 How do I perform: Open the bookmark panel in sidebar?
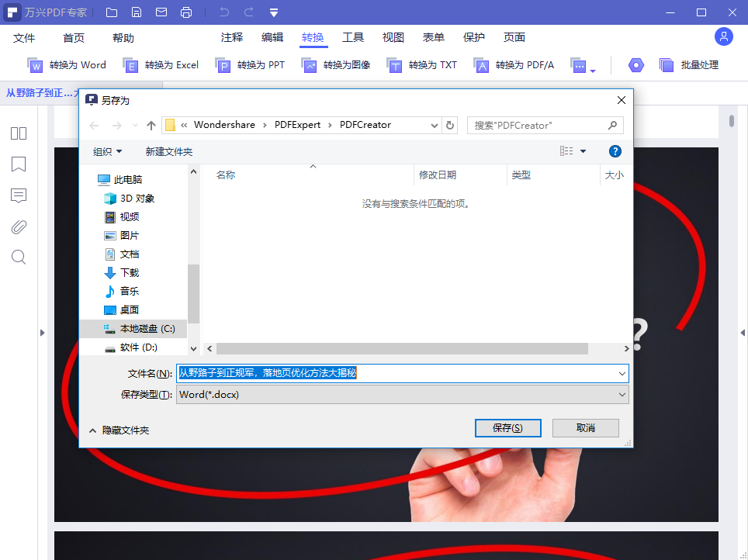(19, 164)
